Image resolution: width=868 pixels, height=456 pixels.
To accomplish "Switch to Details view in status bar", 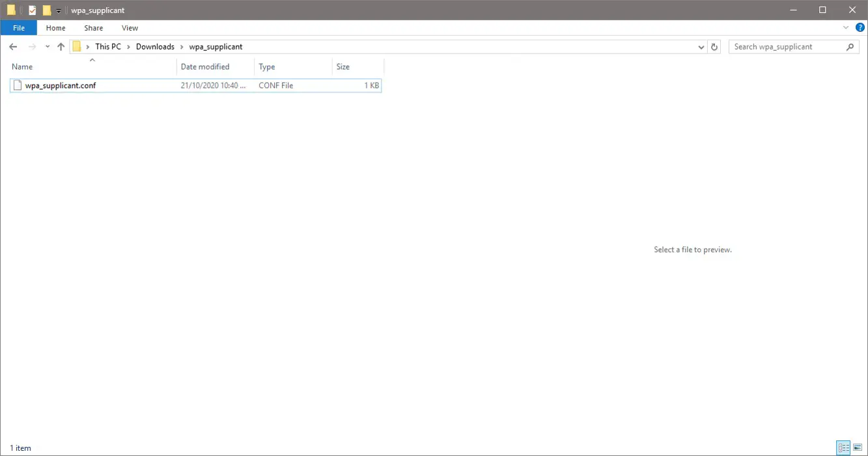I will (x=844, y=448).
